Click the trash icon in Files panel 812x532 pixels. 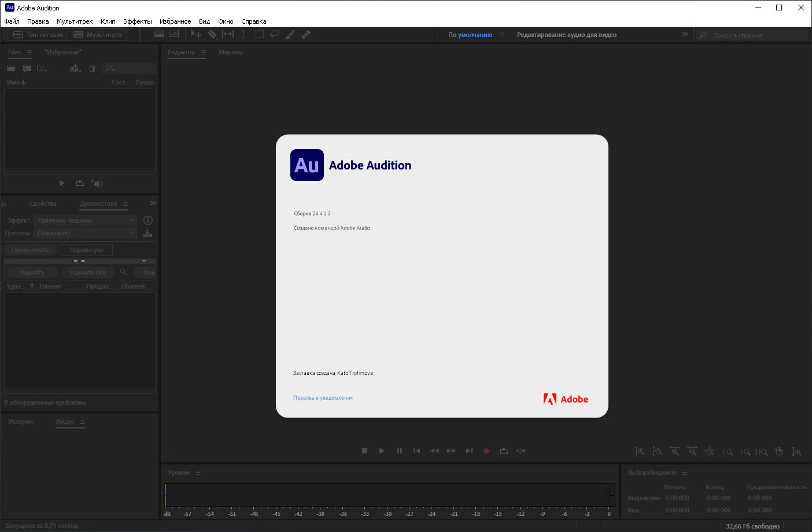[x=92, y=68]
